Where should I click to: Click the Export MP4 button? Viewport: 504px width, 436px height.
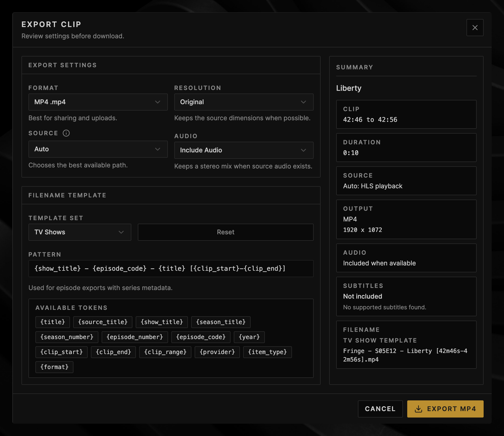pos(445,409)
